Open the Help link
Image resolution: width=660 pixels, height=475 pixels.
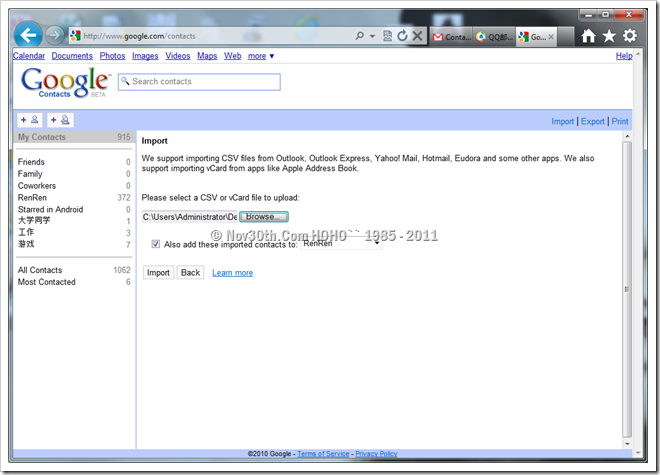624,56
